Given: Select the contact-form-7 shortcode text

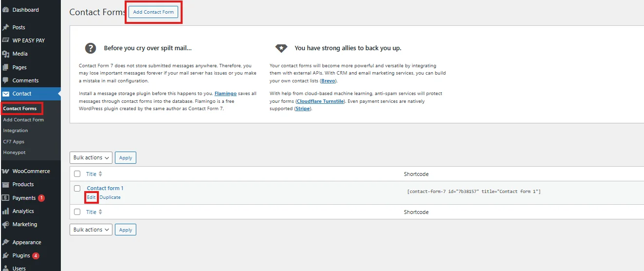Looking at the screenshot, I should 474,192.
